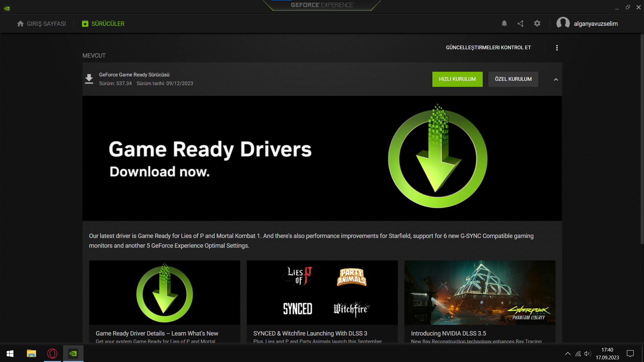Click the NVIDIA logo in title bar
Screen dimensions: 644x362
7,8
